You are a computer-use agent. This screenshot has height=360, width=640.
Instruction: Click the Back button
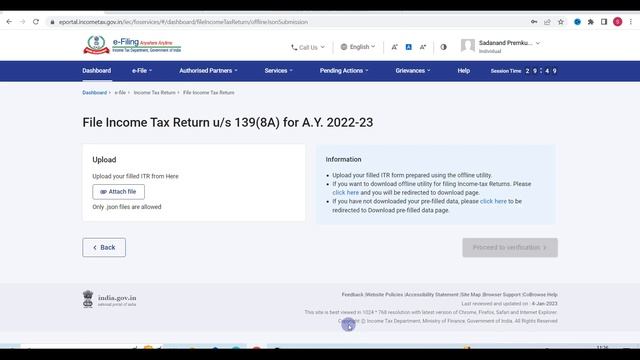104,247
